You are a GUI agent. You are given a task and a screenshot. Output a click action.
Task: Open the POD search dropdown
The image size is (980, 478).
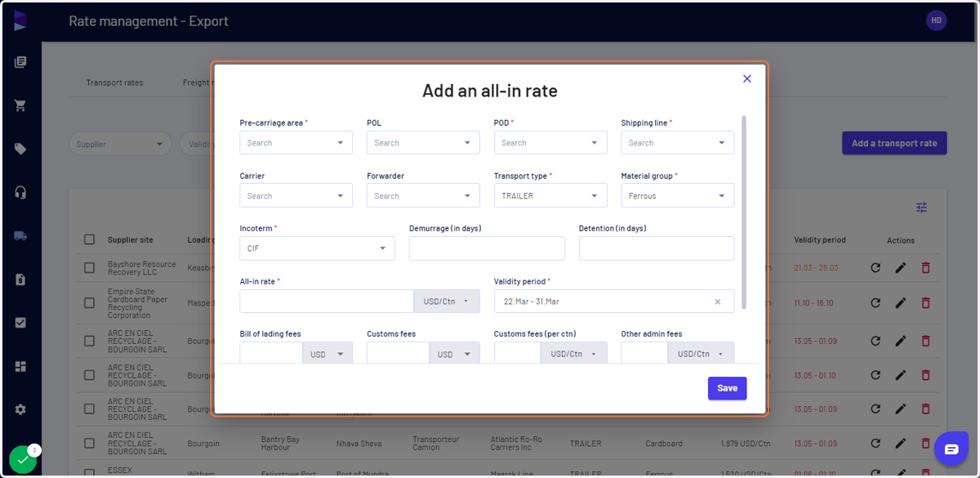tap(550, 143)
